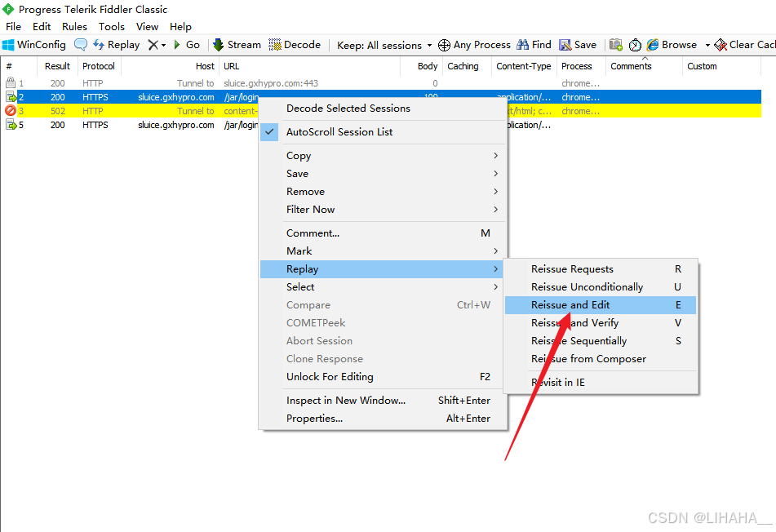
Task: Click the Any Process target icon
Action: 445,45
